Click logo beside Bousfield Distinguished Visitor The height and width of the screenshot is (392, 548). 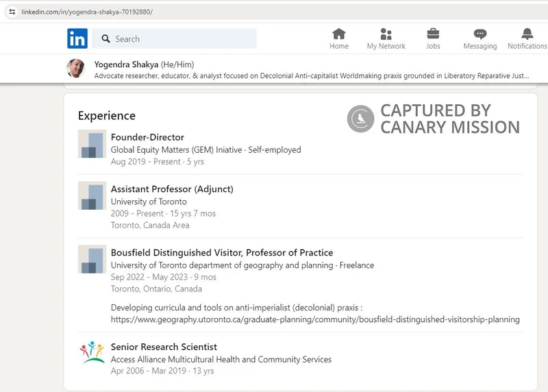pos(92,259)
